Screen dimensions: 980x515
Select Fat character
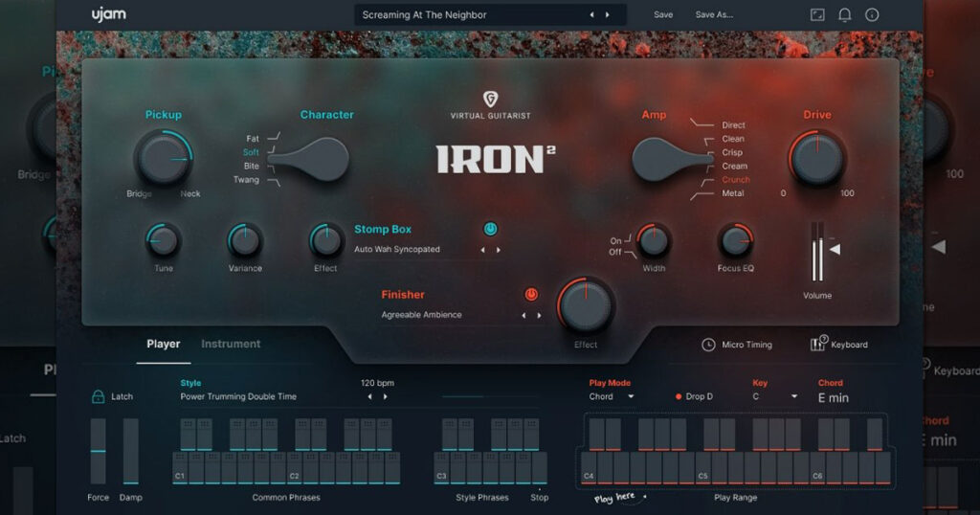(x=252, y=139)
